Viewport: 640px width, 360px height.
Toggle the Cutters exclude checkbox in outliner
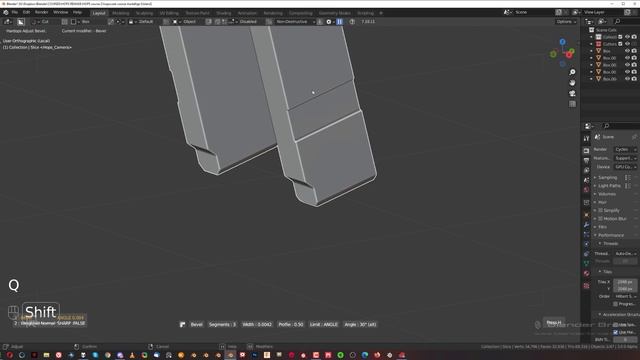click(x=620, y=44)
